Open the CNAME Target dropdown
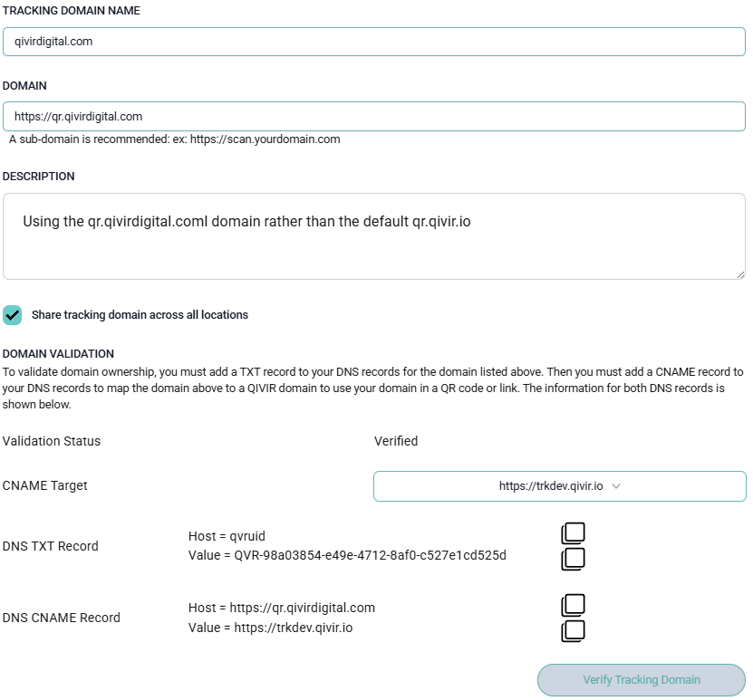 tap(559, 486)
